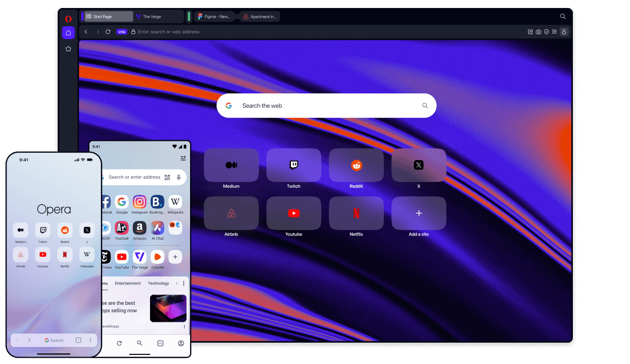This screenshot has height=364, width=630.
Task: Open Easy Setup via the sliders icon
Action: click(554, 31)
